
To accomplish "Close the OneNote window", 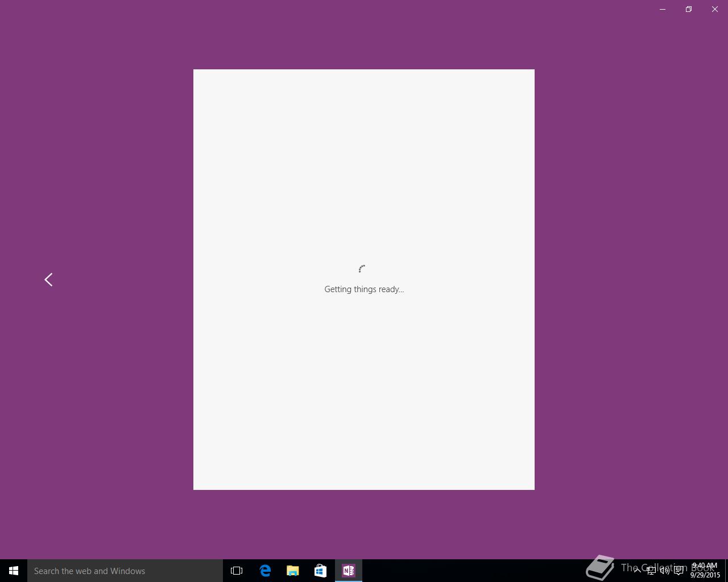I will coord(715,9).
